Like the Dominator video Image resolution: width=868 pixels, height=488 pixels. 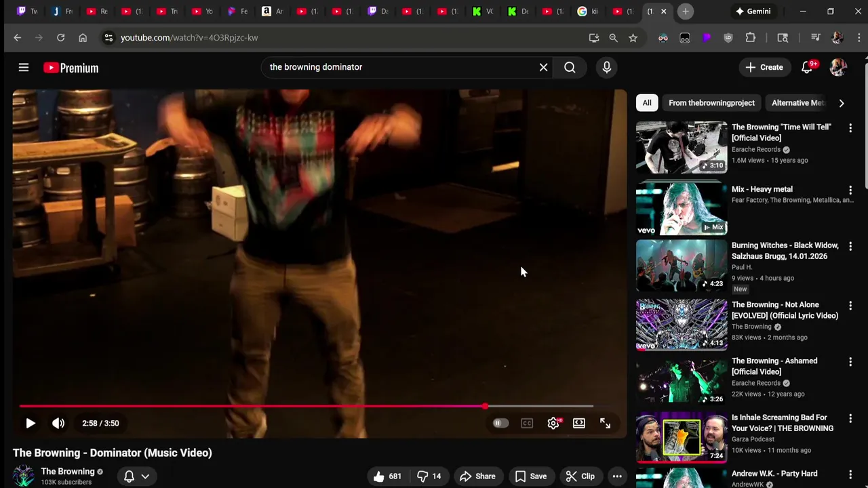tap(387, 476)
